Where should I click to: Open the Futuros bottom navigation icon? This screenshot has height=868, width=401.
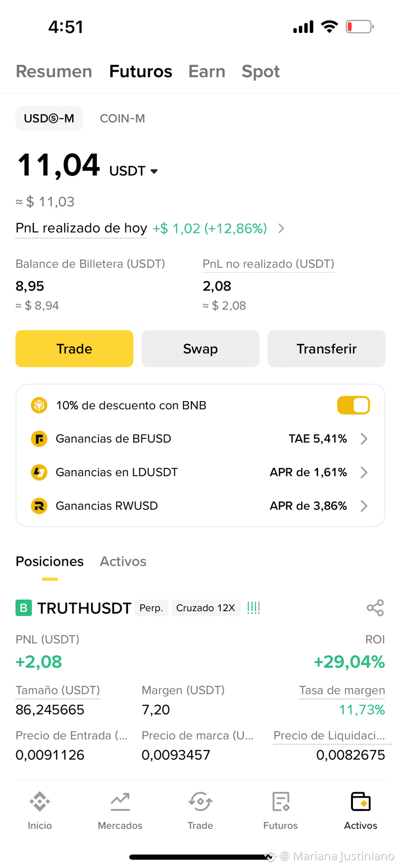(280, 802)
